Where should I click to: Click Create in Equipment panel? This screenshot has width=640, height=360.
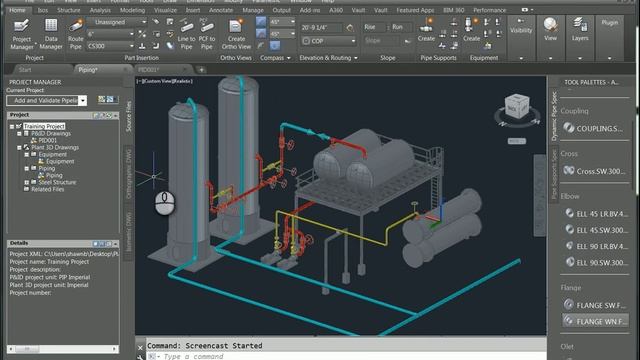(x=471, y=30)
